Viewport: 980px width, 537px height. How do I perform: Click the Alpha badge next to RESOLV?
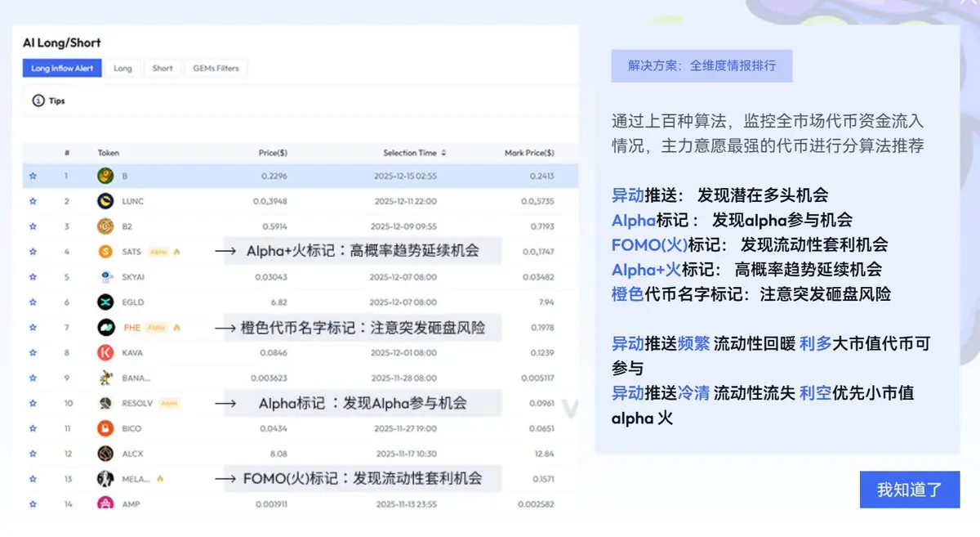(170, 403)
